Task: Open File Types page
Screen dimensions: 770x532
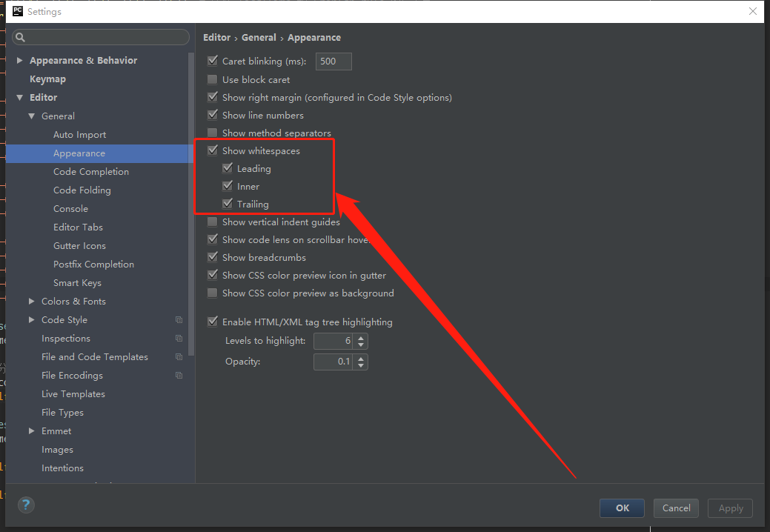Action: [x=62, y=413]
